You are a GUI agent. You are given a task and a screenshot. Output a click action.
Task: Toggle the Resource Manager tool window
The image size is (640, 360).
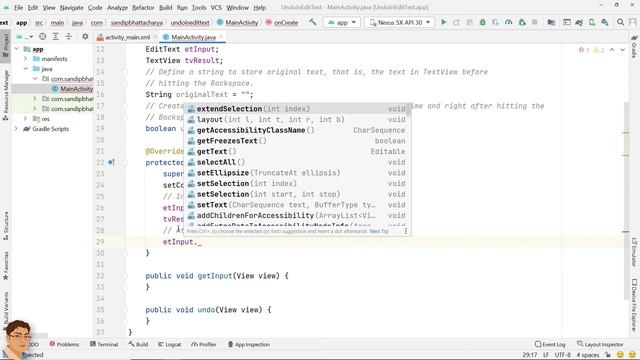click(6, 95)
